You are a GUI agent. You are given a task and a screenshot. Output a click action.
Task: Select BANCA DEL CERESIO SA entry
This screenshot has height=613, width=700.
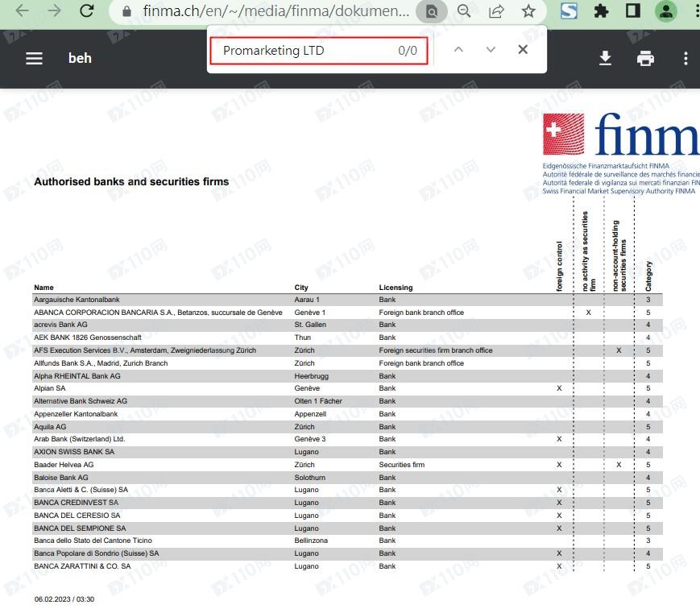77,516
